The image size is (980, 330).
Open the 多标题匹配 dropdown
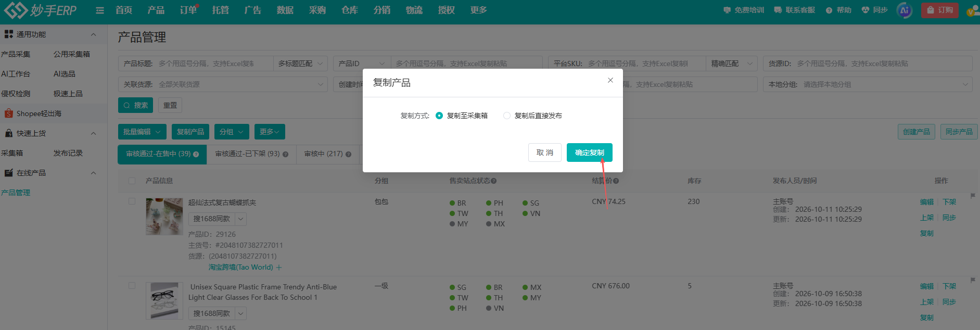[x=300, y=64]
